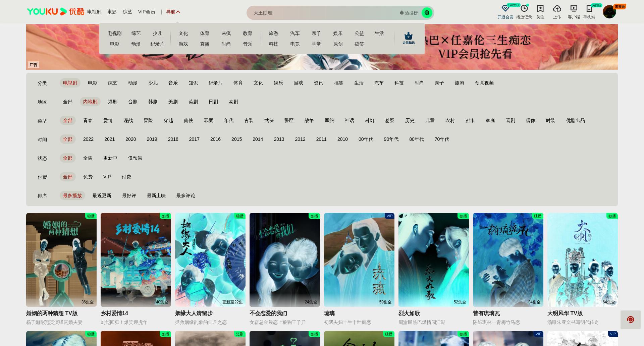644x346 pixels.
Task: Select the VIP payment filter
Action: [x=107, y=177]
